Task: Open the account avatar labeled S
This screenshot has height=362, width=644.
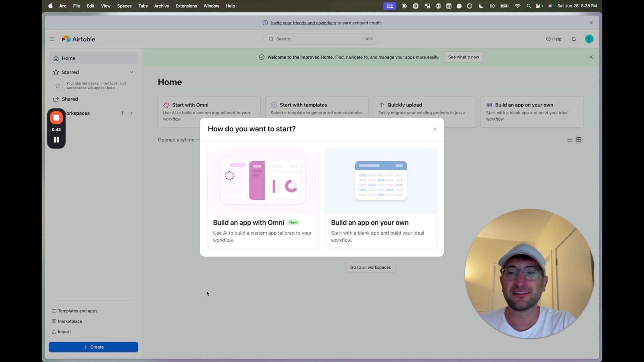Action: pos(589,39)
